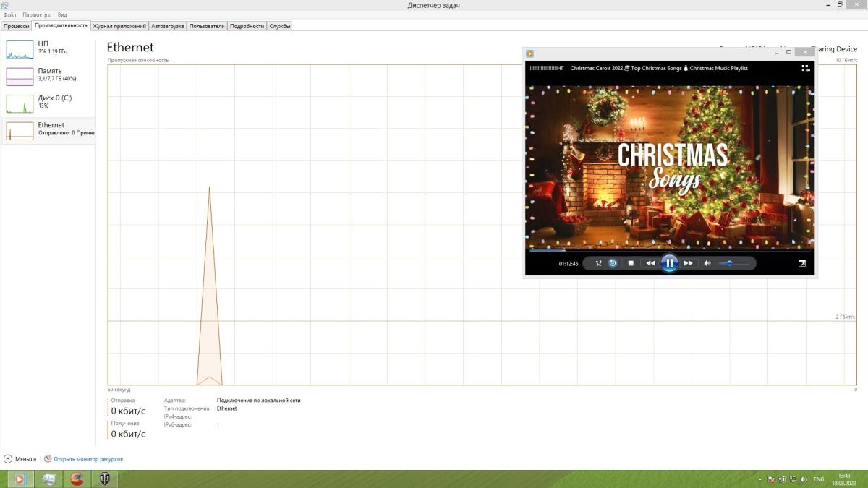Screen dimensions: 868x488
Task: Skip to the next track
Action: (x=689, y=263)
